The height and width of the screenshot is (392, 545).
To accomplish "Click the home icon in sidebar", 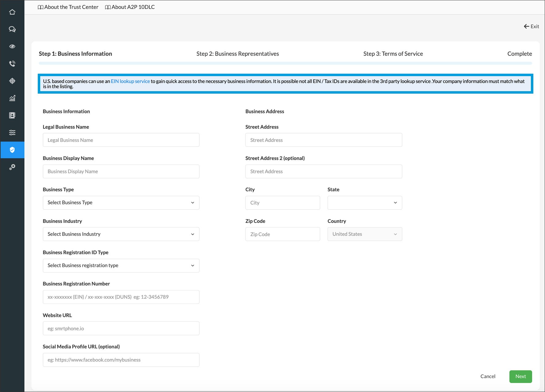I will click(12, 12).
